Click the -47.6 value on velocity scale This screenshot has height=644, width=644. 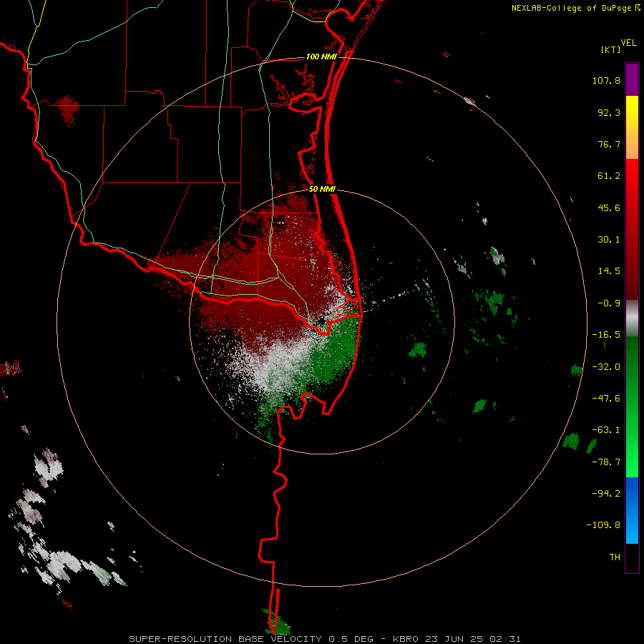(x=606, y=399)
